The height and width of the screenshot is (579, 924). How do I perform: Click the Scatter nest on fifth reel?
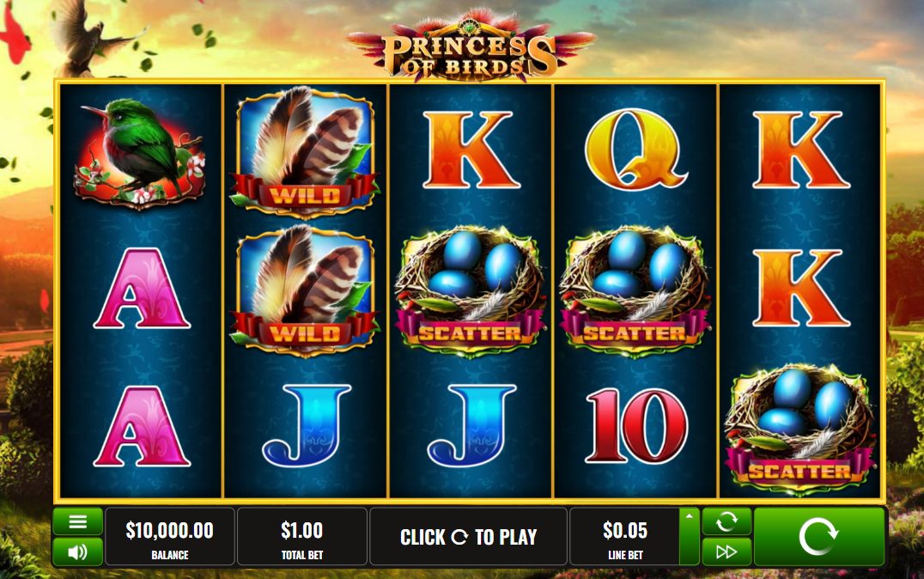pyautogui.click(x=799, y=430)
